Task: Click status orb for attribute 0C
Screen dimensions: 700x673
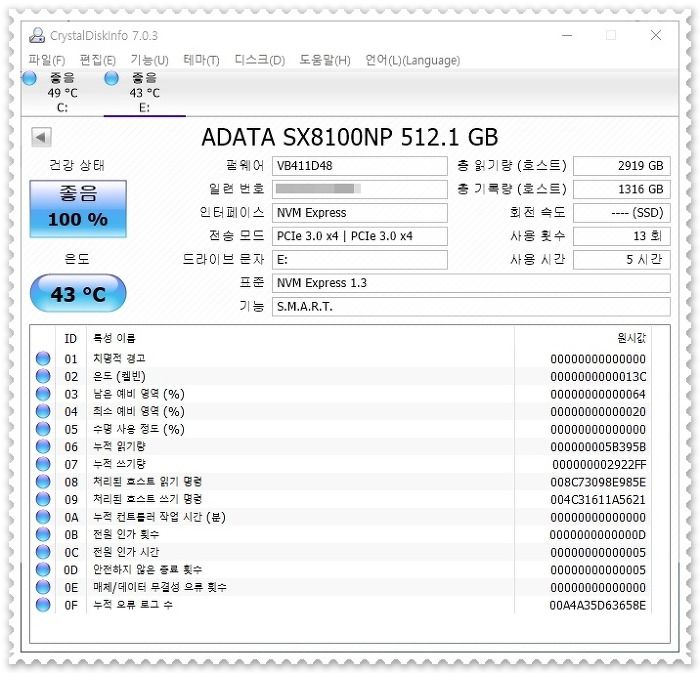Action: [43, 552]
